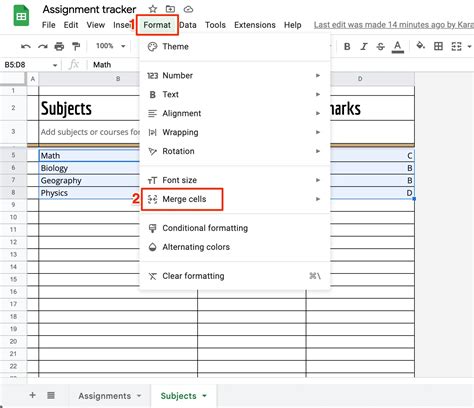Click the redo arrow icon
The image size is (474, 408).
43,46
